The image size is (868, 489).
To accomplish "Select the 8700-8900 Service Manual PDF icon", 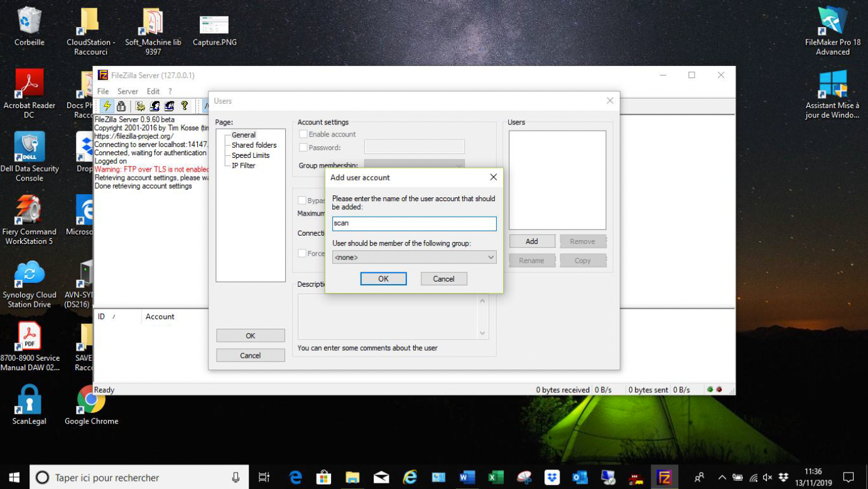I will coord(30,346).
